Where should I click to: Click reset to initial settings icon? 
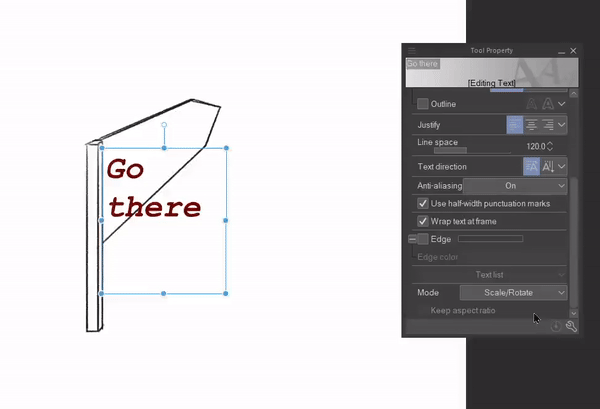pos(556,326)
